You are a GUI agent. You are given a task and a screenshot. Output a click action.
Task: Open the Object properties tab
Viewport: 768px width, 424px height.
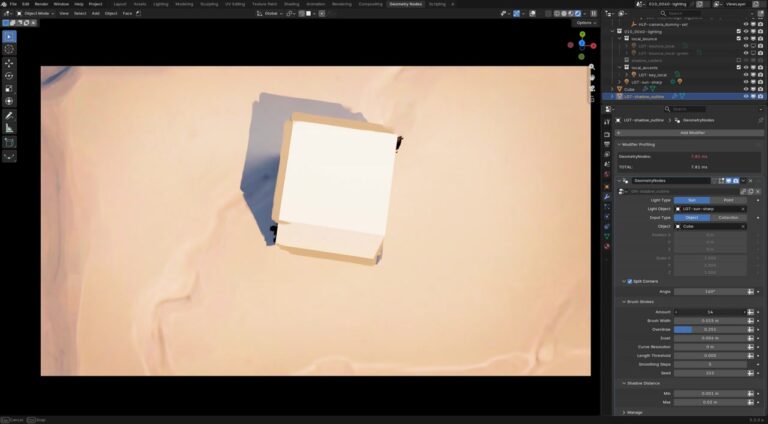(607, 187)
